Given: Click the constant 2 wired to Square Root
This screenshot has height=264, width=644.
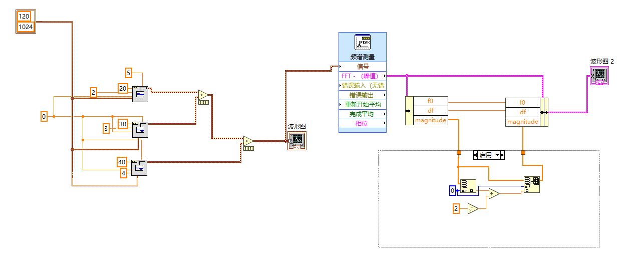Looking at the screenshot, I should click(x=456, y=208).
